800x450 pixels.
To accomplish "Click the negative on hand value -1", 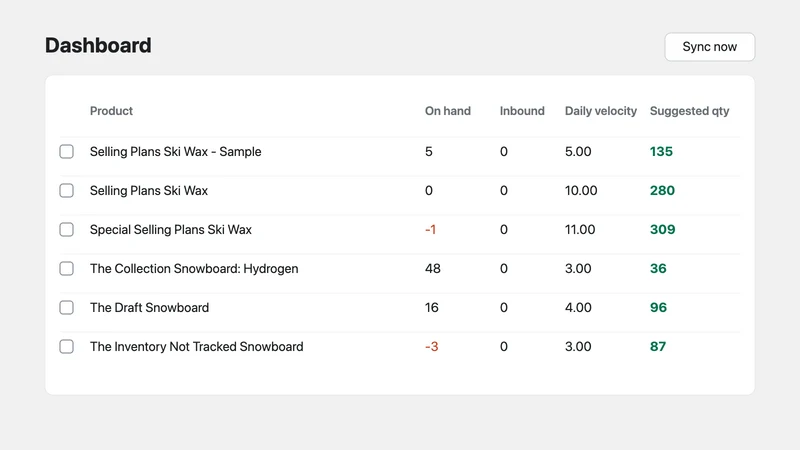I will (x=430, y=230).
